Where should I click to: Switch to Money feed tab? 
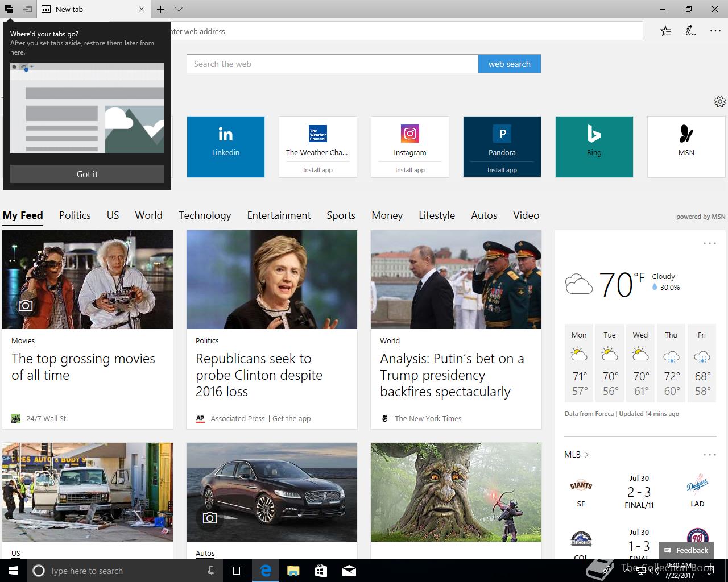click(x=387, y=215)
